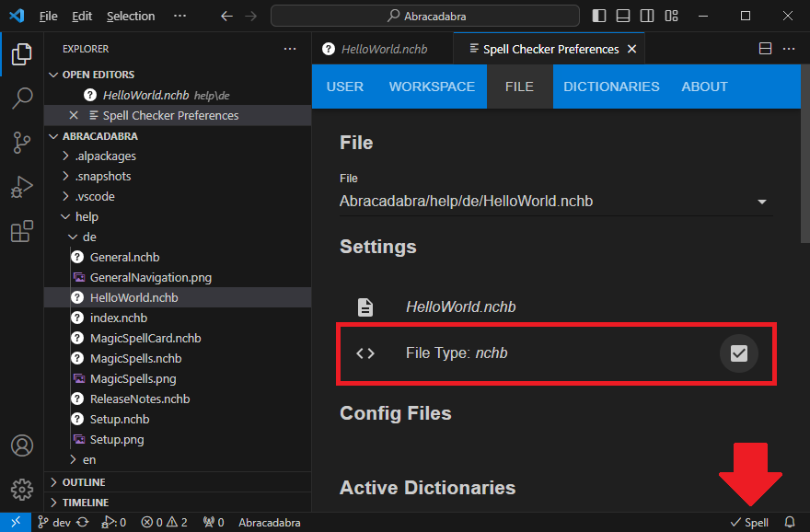Image resolution: width=810 pixels, height=532 pixels.
Task: Click the Abracadabra command center search box
Action: [425, 16]
